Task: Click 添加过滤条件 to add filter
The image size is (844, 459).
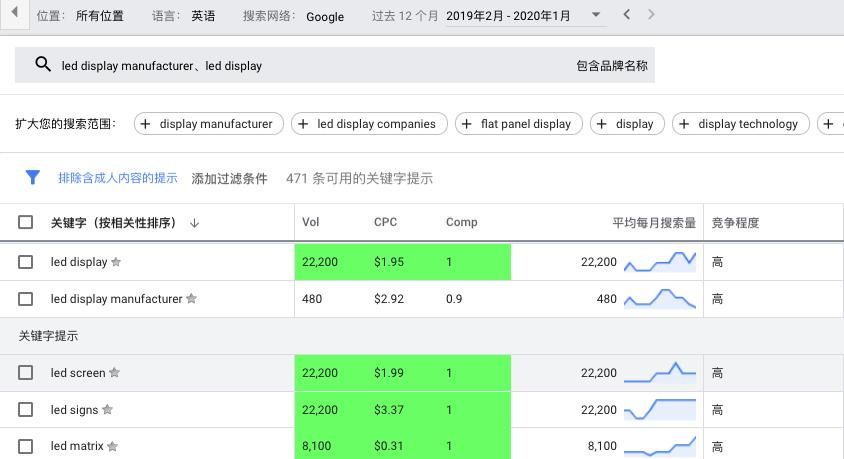Action: (x=229, y=178)
